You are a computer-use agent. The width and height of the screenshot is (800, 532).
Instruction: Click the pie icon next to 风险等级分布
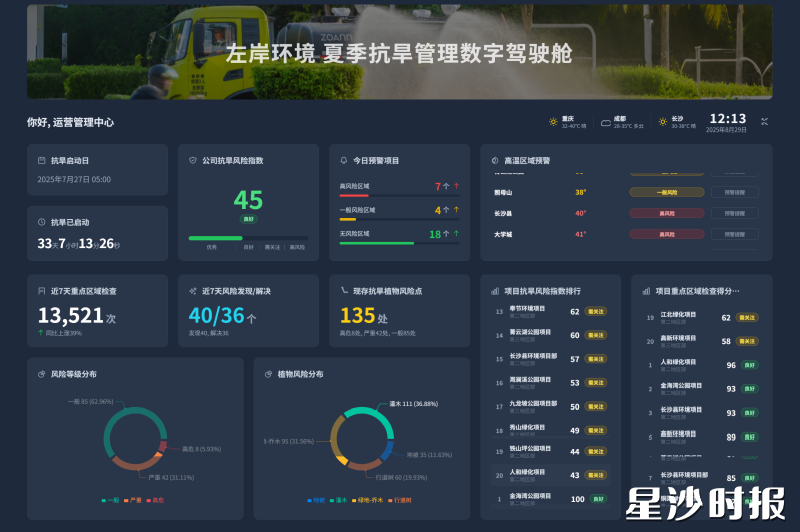coord(41,374)
